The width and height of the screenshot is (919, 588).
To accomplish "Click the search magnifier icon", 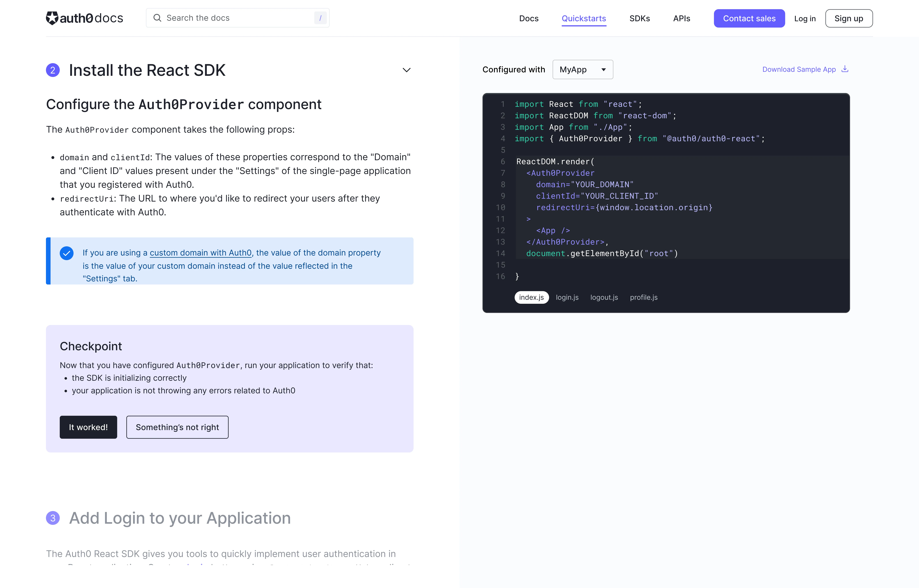I will coord(157,18).
